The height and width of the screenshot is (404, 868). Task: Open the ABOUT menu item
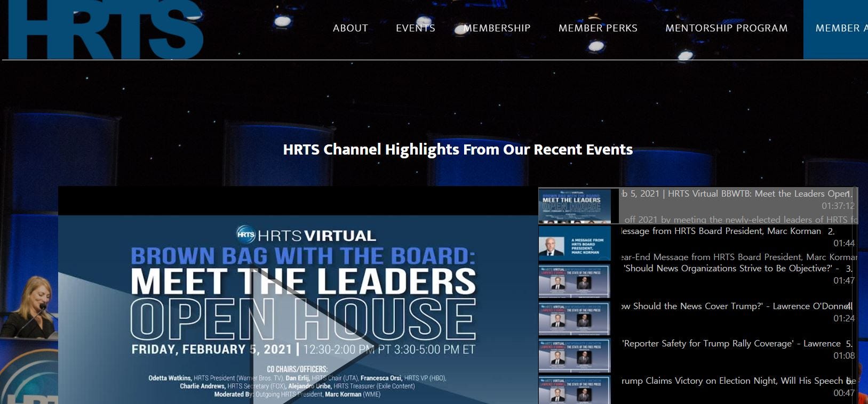(351, 28)
